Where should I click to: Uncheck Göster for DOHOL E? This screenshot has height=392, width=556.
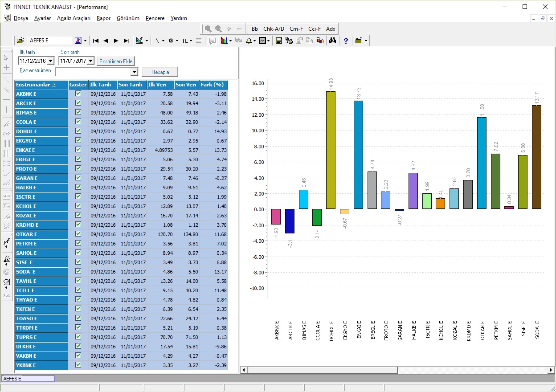(78, 131)
